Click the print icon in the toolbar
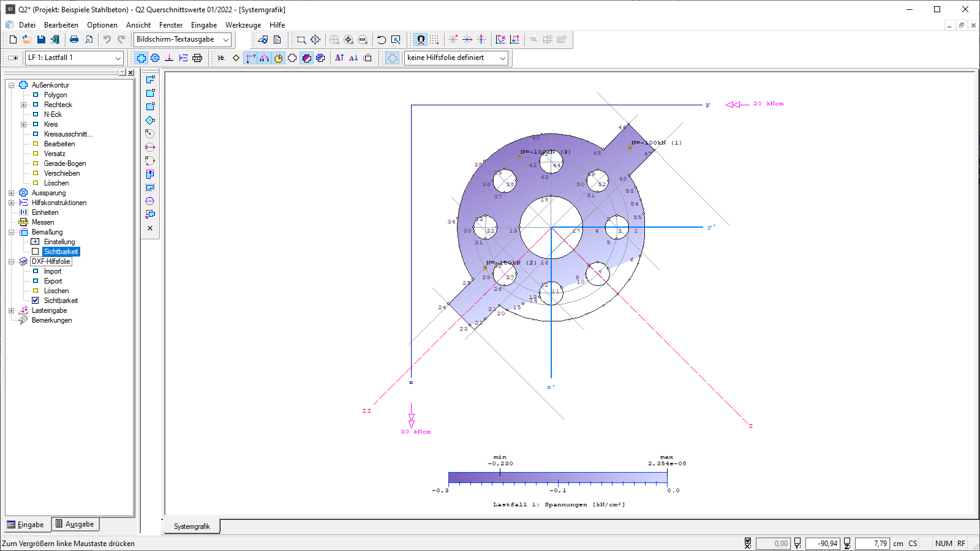Viewport: 980px width, 551px height. point(74,40)
